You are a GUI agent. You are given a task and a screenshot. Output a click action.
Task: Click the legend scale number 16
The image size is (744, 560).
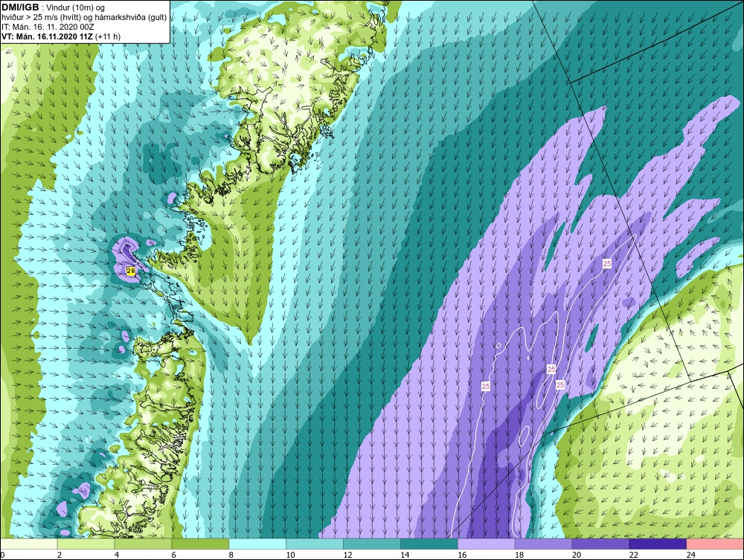point(462,555)
